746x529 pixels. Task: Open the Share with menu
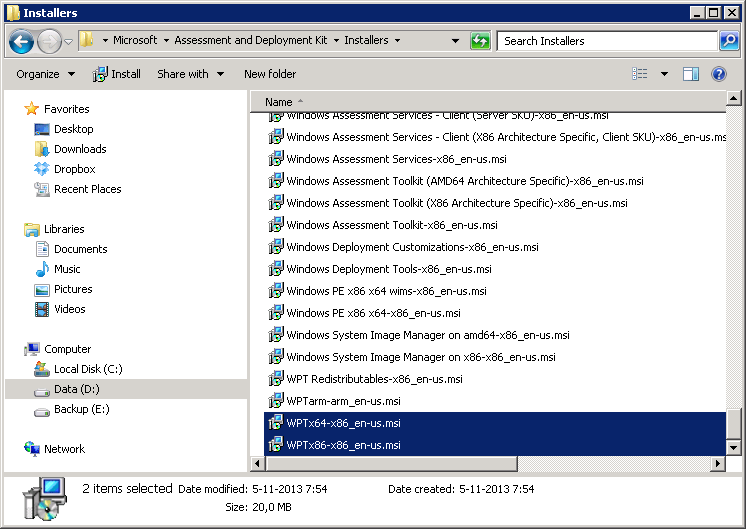tap(190, 74)
